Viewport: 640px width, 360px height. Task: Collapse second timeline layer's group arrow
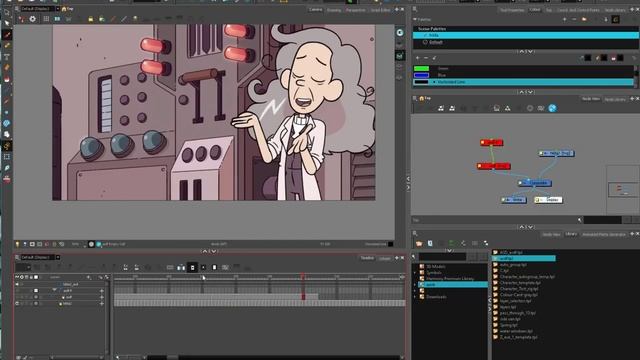pyautogui.click(x=54, y=290)
